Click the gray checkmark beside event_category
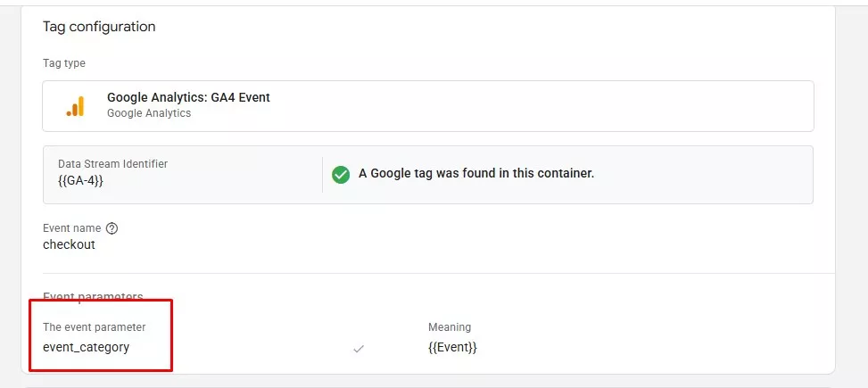 point(359,349)
